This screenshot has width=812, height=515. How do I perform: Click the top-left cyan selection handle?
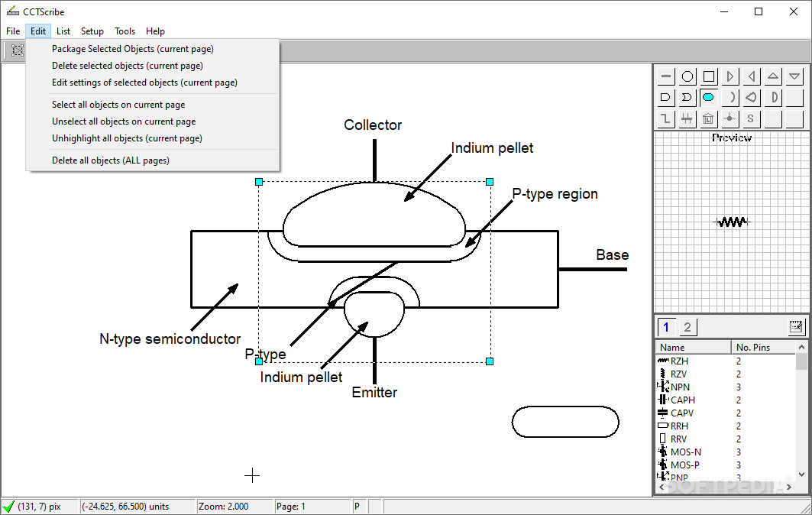point(259,182)
